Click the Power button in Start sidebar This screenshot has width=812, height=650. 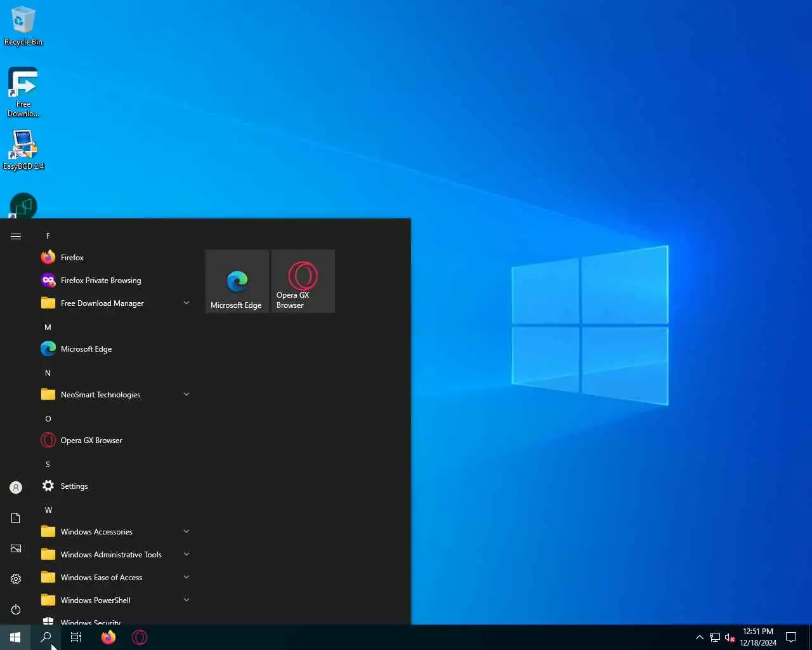pos(16,609)
